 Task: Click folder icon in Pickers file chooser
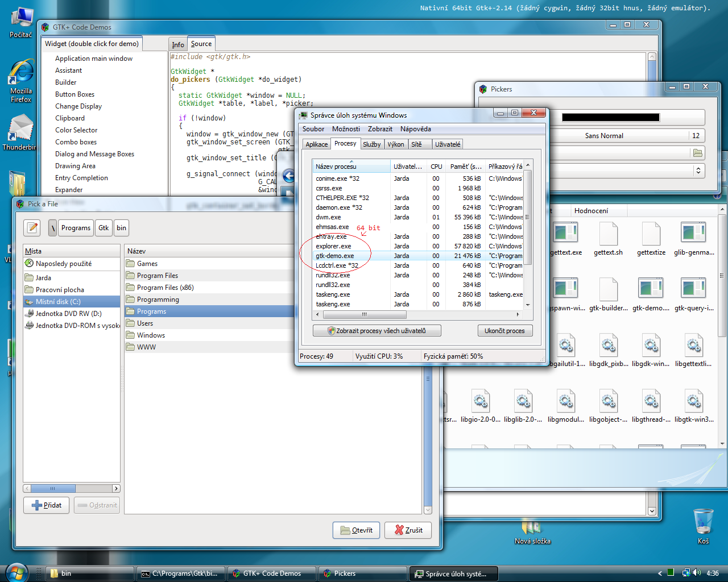point(698,153)
